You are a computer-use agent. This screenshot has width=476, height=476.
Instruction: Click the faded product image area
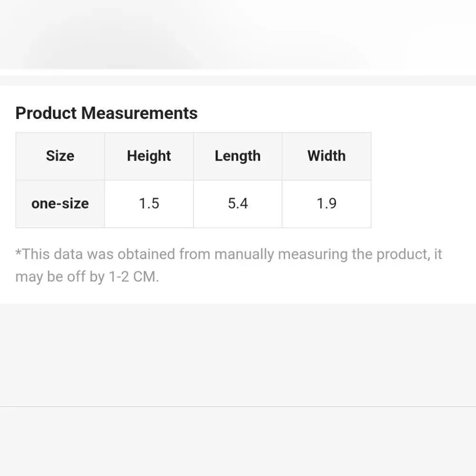coord(238,35)
